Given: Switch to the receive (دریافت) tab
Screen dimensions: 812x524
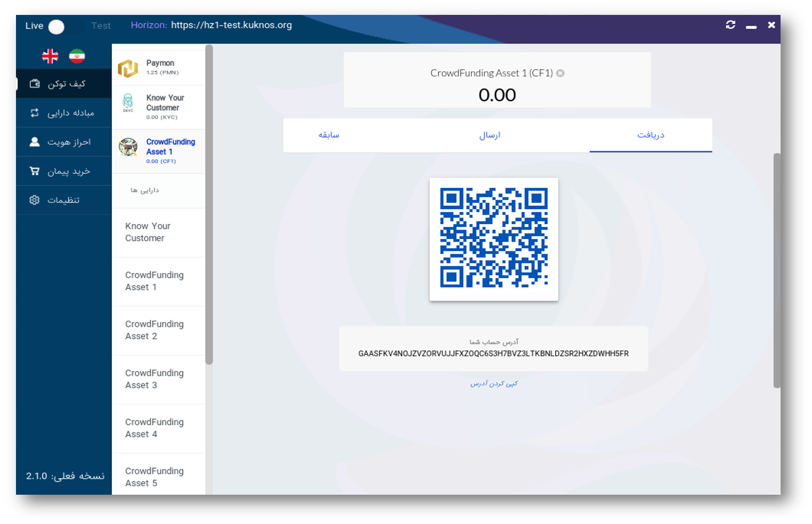Looking at the screenshot, I should (x=651, y=135).
